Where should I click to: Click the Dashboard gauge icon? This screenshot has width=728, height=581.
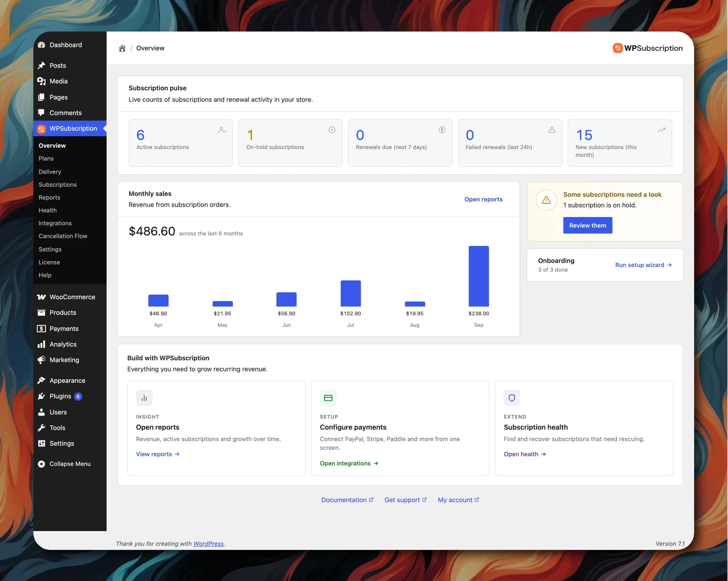[x=42, y=45]
